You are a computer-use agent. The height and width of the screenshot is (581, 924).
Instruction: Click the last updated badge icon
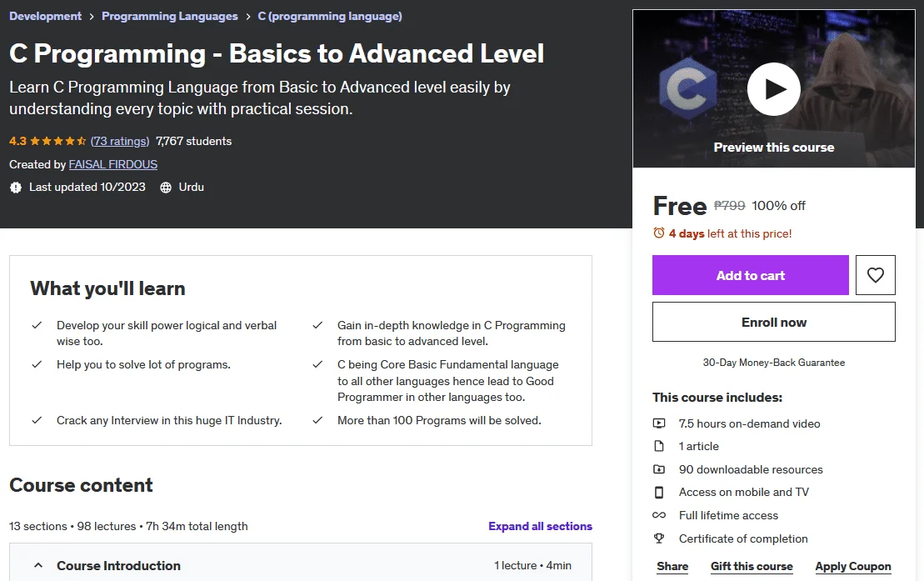pos(16,188)
